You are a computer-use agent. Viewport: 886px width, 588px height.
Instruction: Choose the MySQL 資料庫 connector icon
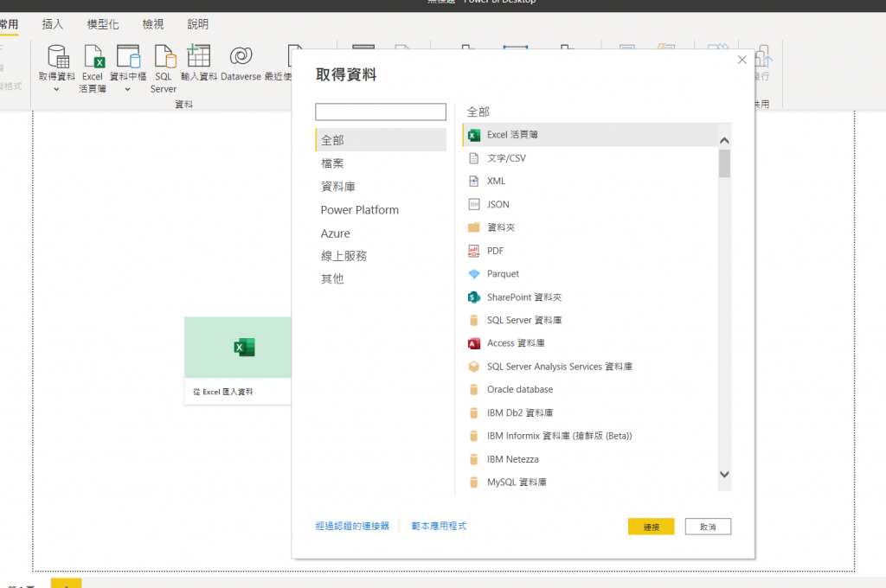[474, 482]
